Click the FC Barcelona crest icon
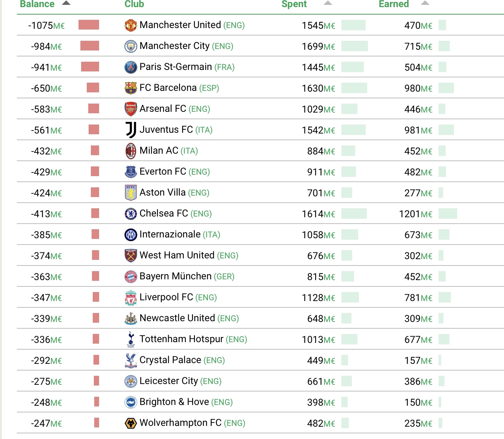Screen dimensions: 504x439 tap(130, 88)
